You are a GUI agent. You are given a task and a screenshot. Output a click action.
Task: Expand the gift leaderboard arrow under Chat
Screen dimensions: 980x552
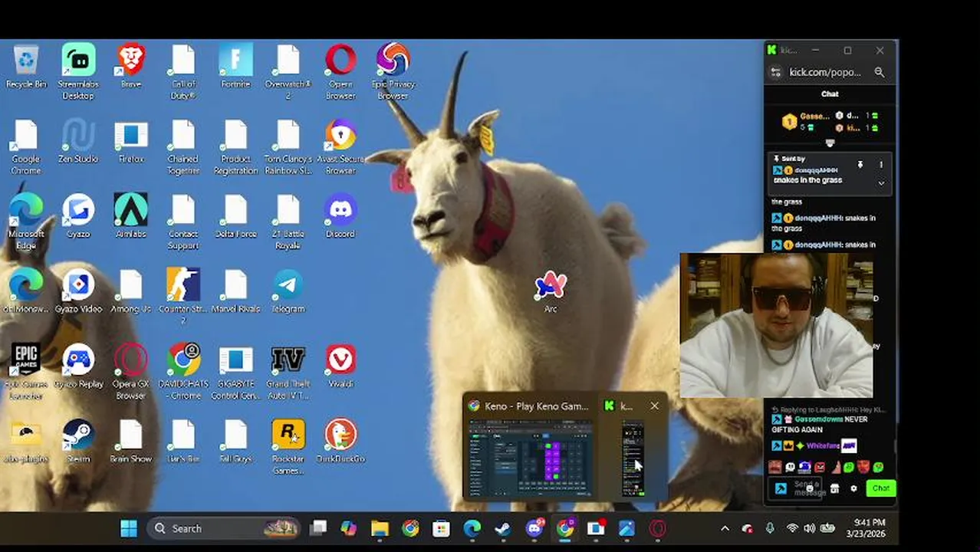(830, 143)
